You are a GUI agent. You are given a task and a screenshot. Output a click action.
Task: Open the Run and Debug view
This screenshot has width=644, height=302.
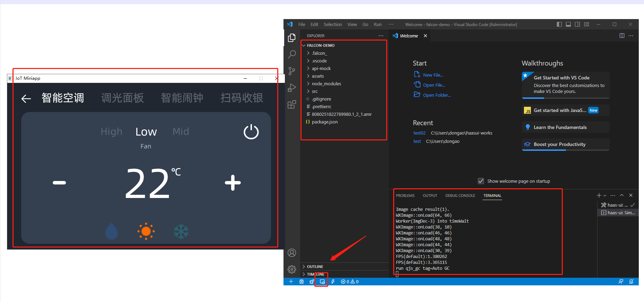tap(292, 88)
